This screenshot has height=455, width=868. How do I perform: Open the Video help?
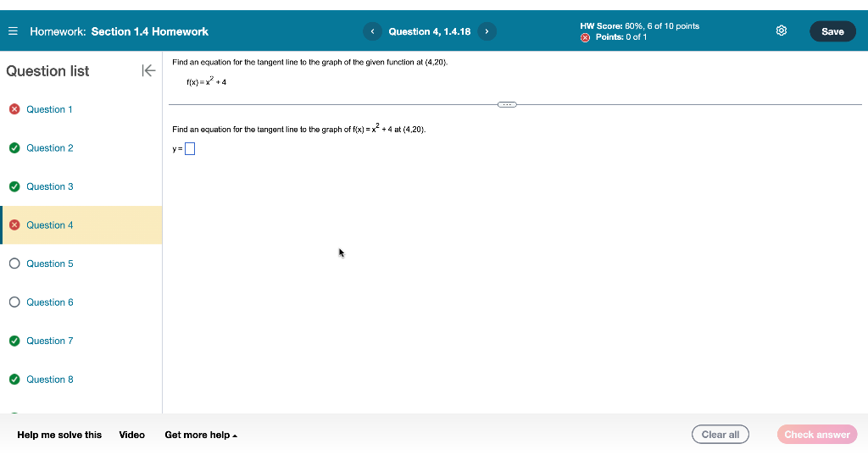131,435
